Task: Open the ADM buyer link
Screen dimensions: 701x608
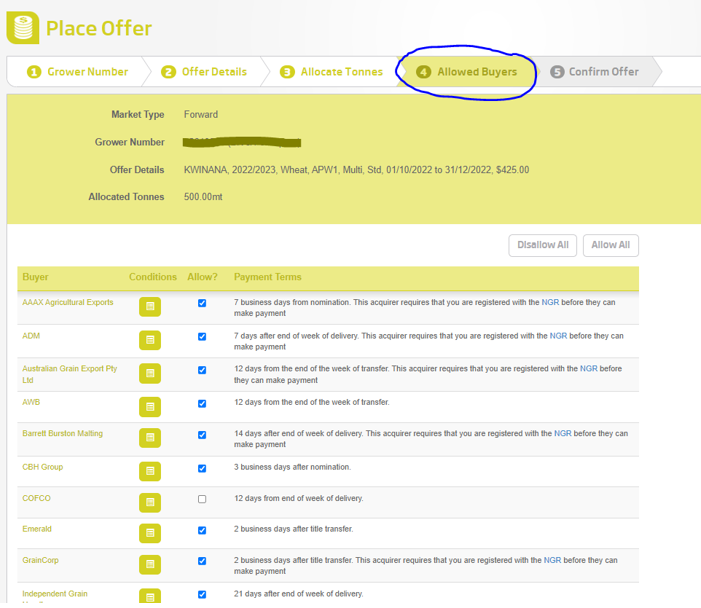Action: (31, 336)
